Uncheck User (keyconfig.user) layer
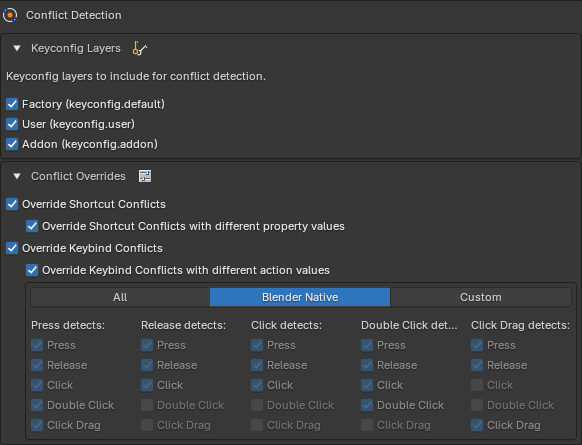This screenshot has height=445, width=582. [12, 124]
